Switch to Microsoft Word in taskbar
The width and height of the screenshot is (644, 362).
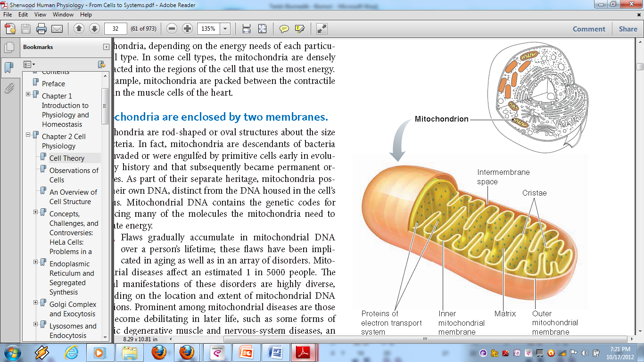tap(275, 353)
